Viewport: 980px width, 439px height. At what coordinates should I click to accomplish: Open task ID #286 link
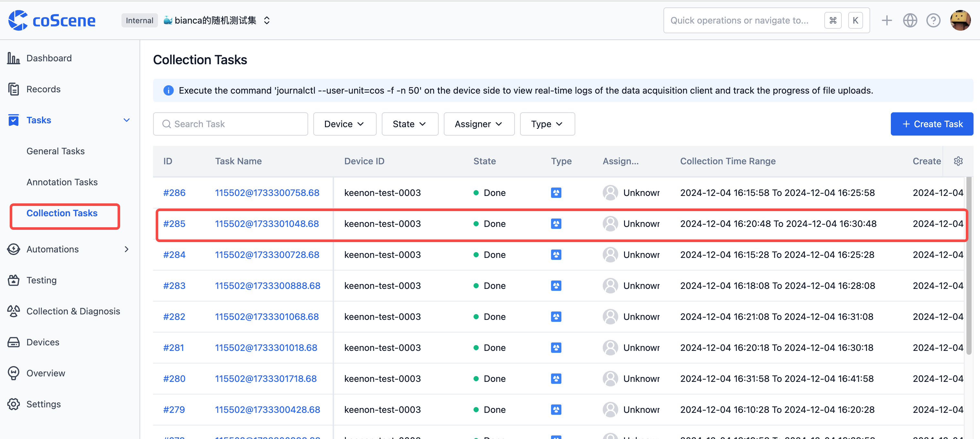pos(174,193)
